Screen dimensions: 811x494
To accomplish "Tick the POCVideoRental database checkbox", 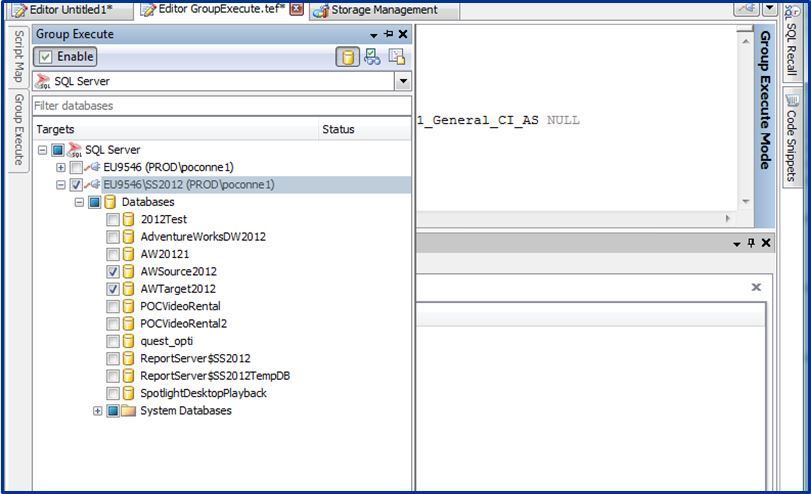I will 113,306.
